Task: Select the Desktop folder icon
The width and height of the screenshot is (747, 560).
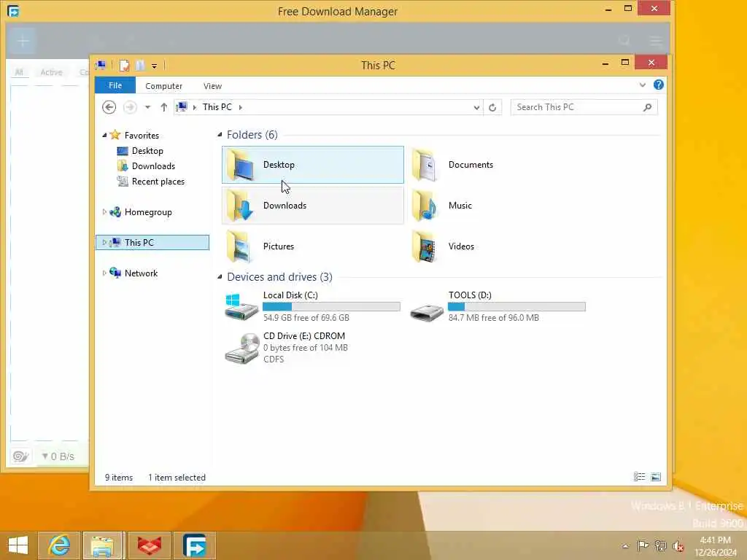Action: coord(240,165)
